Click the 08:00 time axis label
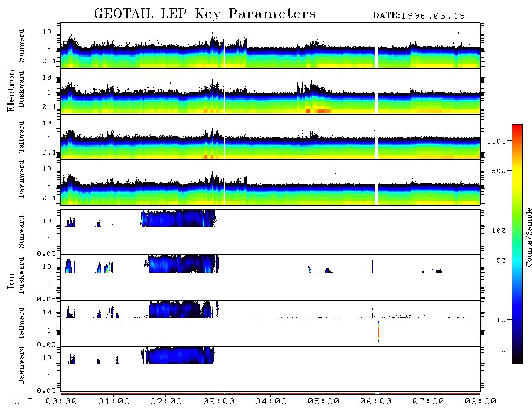 click(x=481, y=402)
